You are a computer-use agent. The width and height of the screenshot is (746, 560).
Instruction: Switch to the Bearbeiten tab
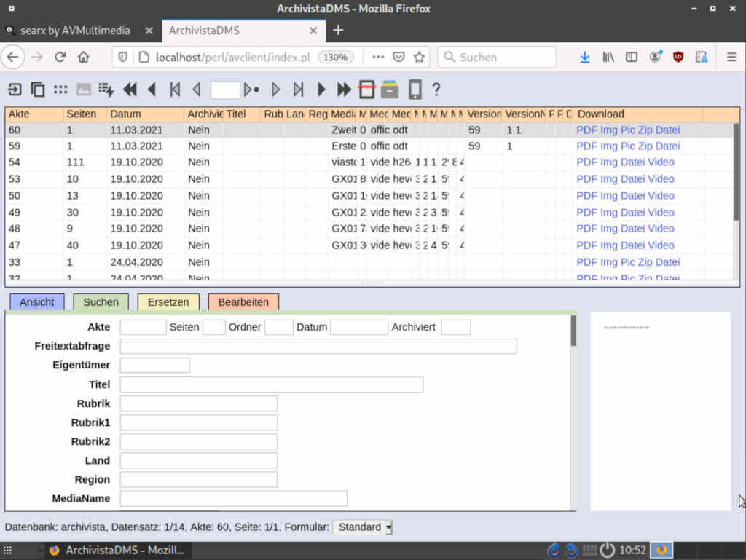(243, 302)
